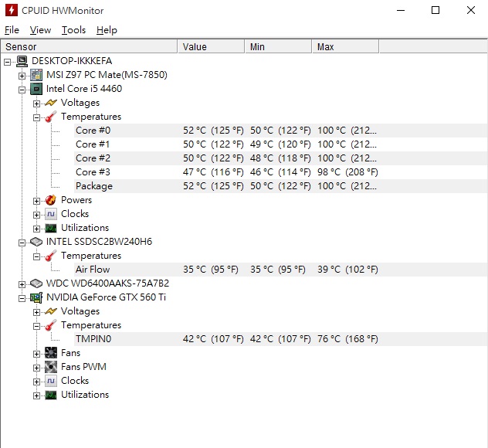Click the INTEL SSD drive icon
The image size is (488, 448).
tap(36, 242)
